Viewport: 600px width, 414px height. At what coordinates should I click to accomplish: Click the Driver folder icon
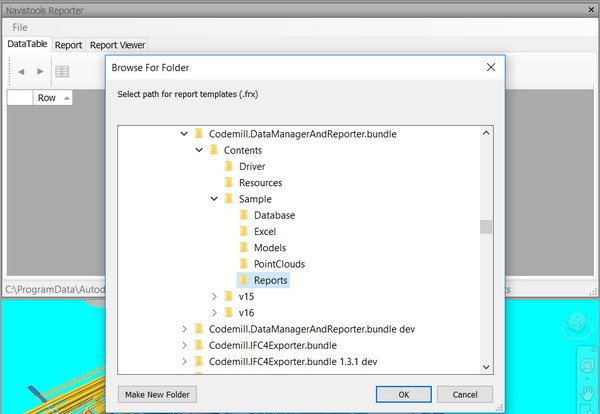tap(229, 166)
